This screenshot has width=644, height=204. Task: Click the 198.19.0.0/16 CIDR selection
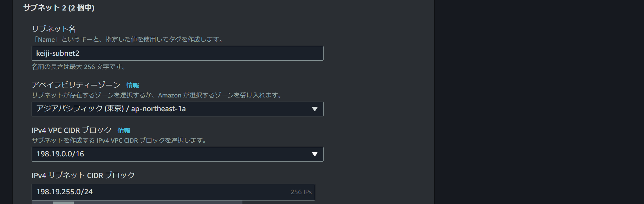(60, 154)
